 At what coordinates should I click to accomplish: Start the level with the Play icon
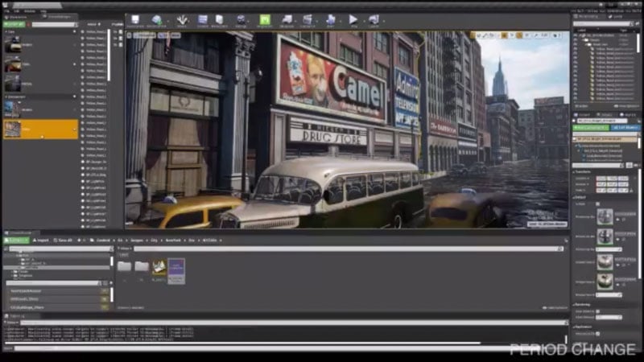353,19
